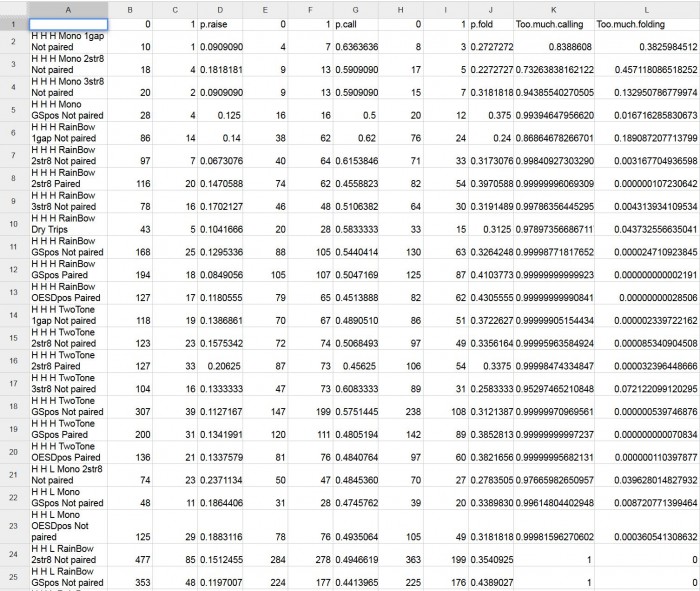Select row 1 header
The height and width of the screenshot is (591, 700).
13,25
